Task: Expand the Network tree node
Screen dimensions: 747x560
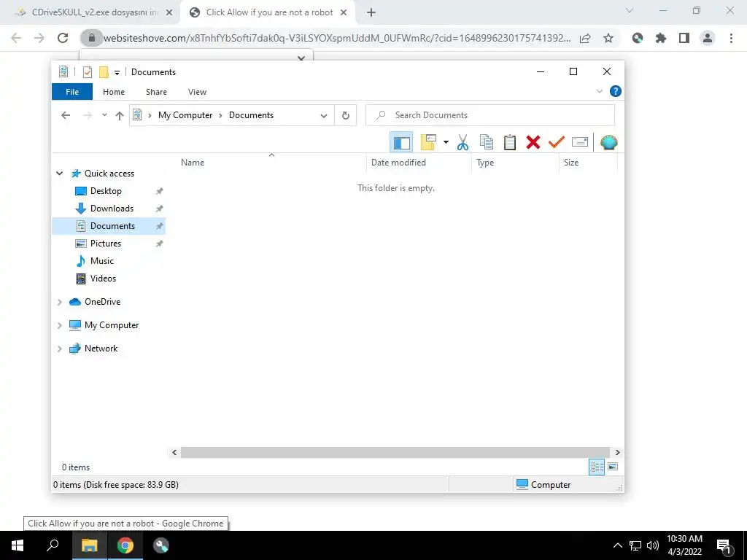Action: pyautogui.click(x=60, y=349)
